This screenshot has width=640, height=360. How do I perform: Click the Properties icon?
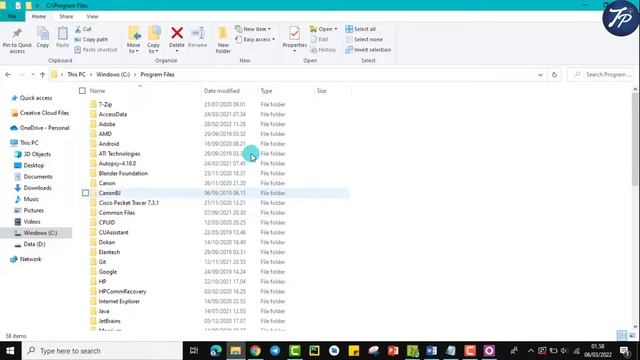coord(294,33)
